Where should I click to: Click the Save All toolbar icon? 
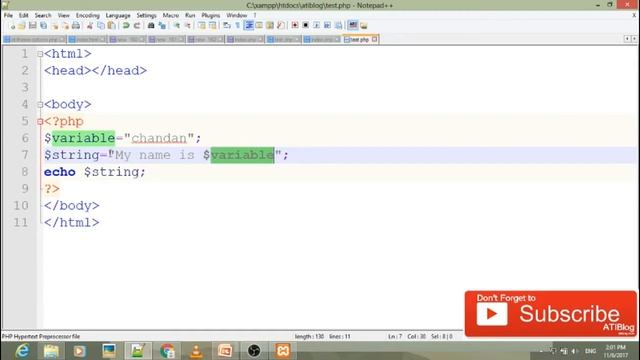pos(43,25)
